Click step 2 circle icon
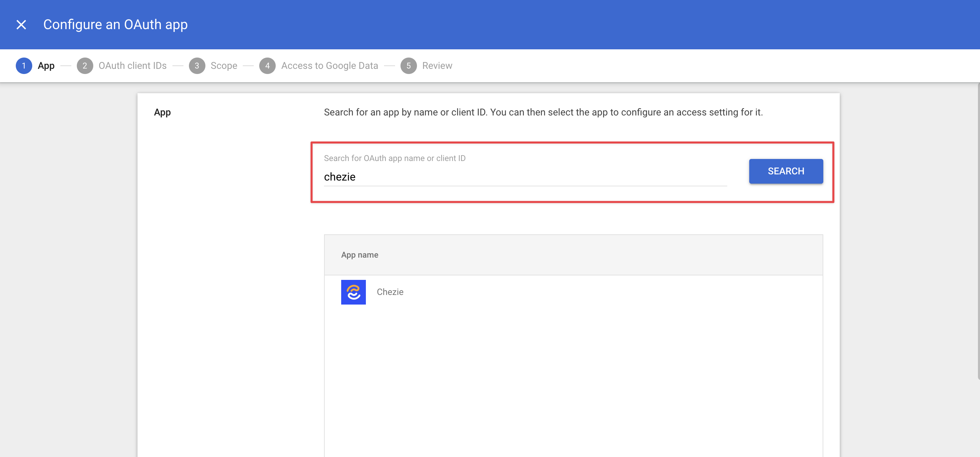The width and height of the screenshot is (980, 457). pos(84,66)
